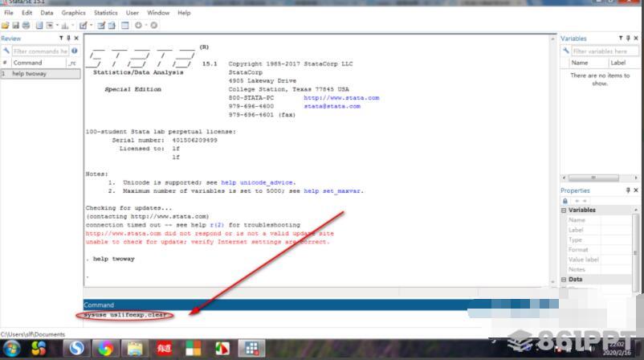Pin the Review panel
This screenshot has height=360, width=644.
click(68, 39)
